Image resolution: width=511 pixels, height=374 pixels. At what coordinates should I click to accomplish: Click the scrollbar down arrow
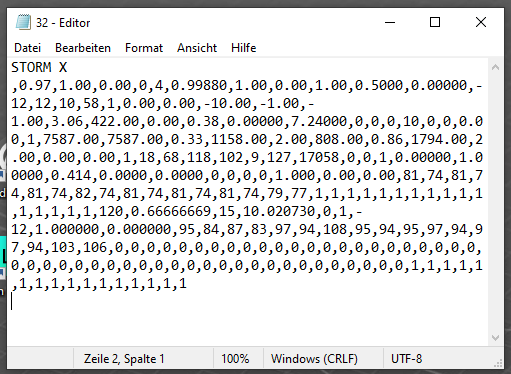click(495, 338)
